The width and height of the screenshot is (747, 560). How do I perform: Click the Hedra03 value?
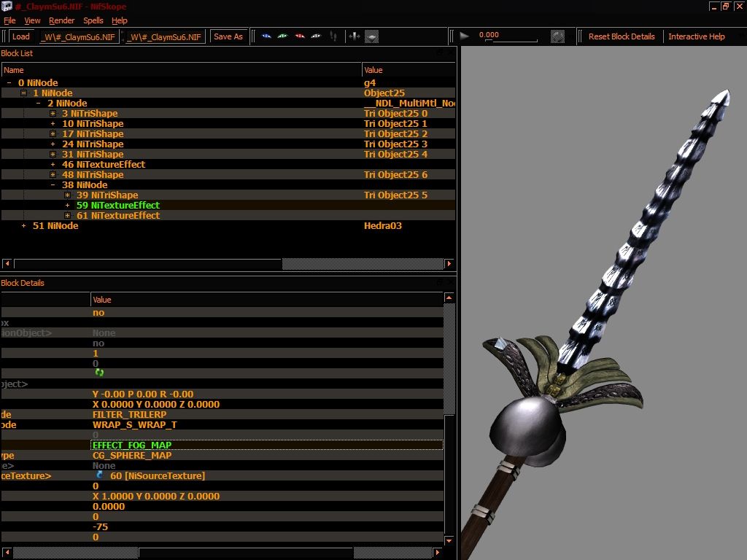[382, 226]
